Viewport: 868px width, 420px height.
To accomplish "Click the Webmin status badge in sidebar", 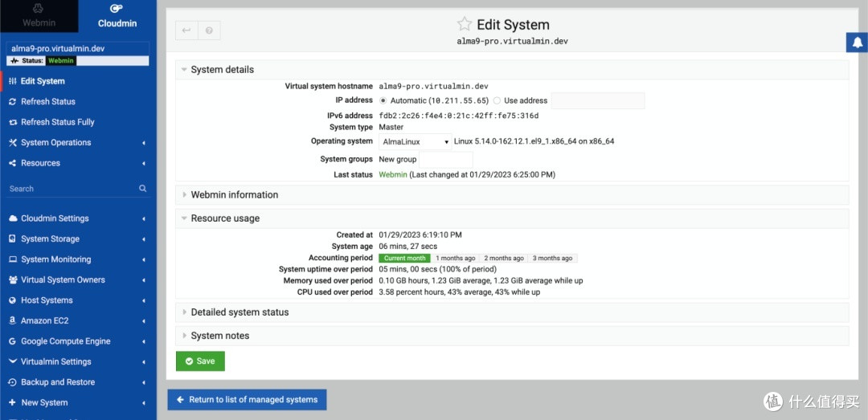I will pyautogui.click(x=61, y=61).
